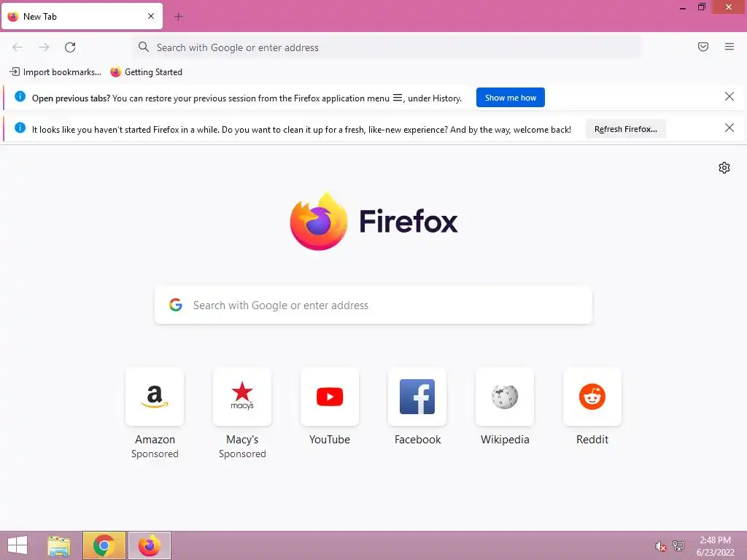
Task: Open File Explorer from the taskbar
Action: tap(59, 545)
